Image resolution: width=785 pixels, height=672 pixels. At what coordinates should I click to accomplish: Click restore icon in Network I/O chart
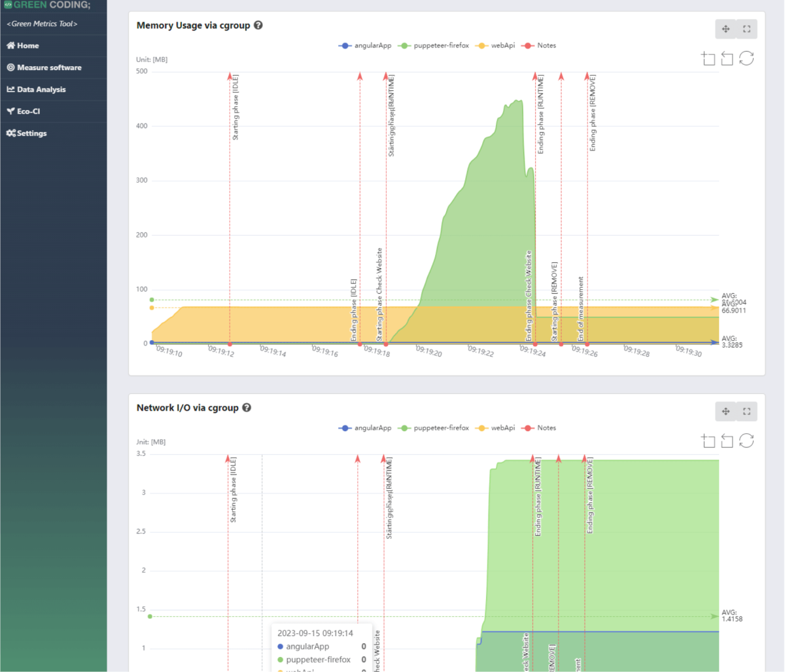(746, 440)
